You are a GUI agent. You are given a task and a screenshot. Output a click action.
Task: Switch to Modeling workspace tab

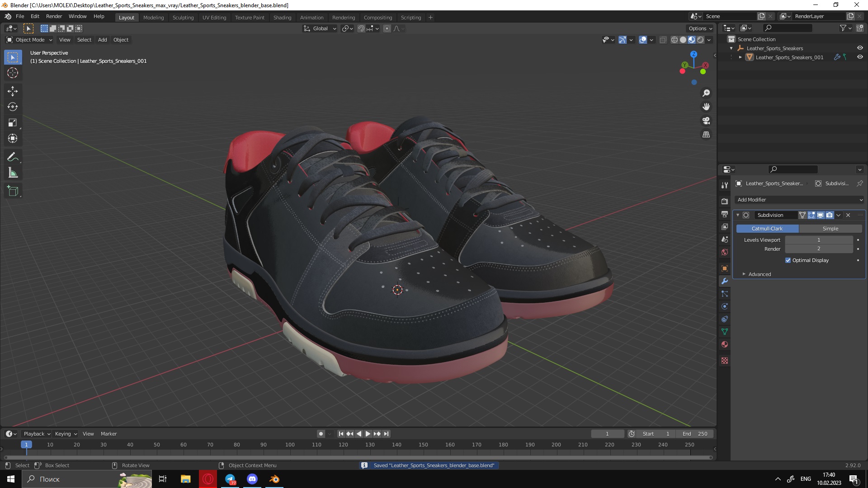[153, 18]
